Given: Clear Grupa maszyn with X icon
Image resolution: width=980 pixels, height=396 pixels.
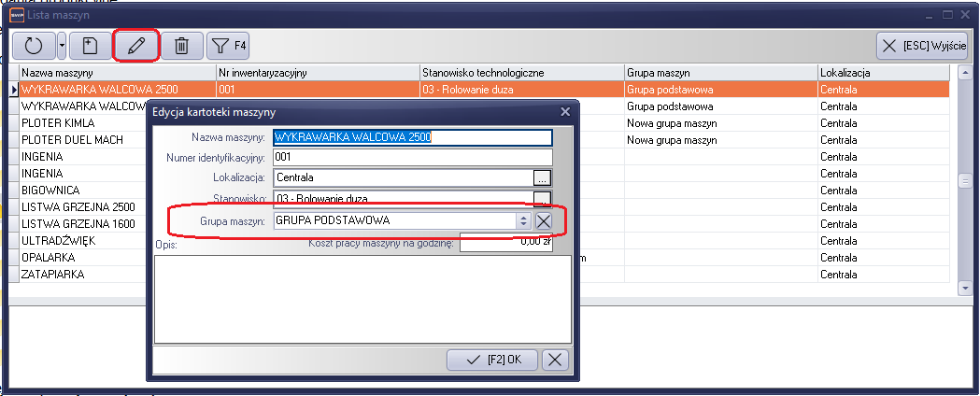Looking at the screenshot, I should click(x=544, y=221).
